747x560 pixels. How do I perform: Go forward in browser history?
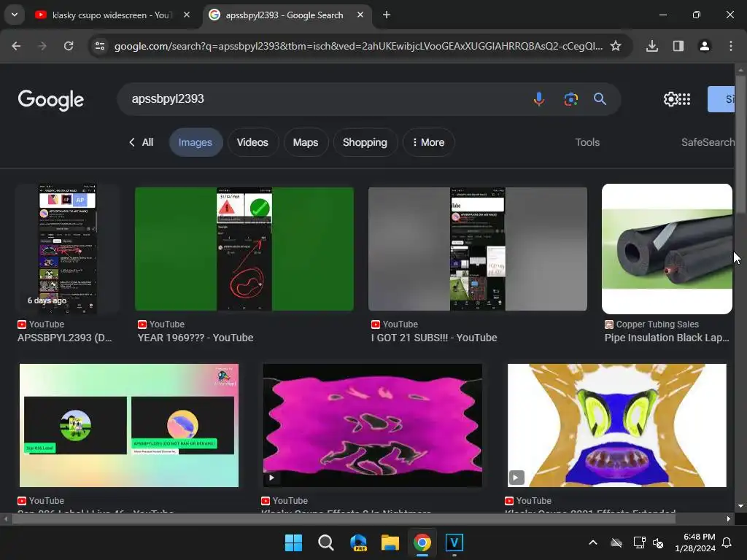click(x=42, y=46)
